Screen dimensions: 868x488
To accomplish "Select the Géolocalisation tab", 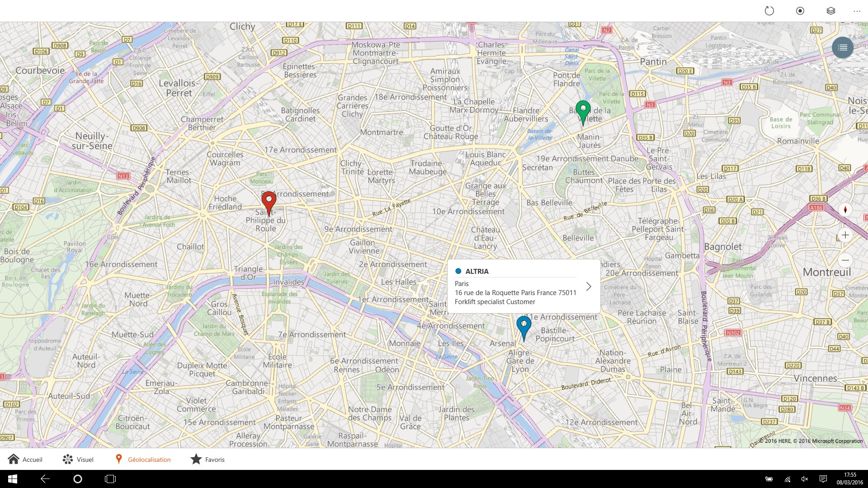I will (x=143, y=460).
